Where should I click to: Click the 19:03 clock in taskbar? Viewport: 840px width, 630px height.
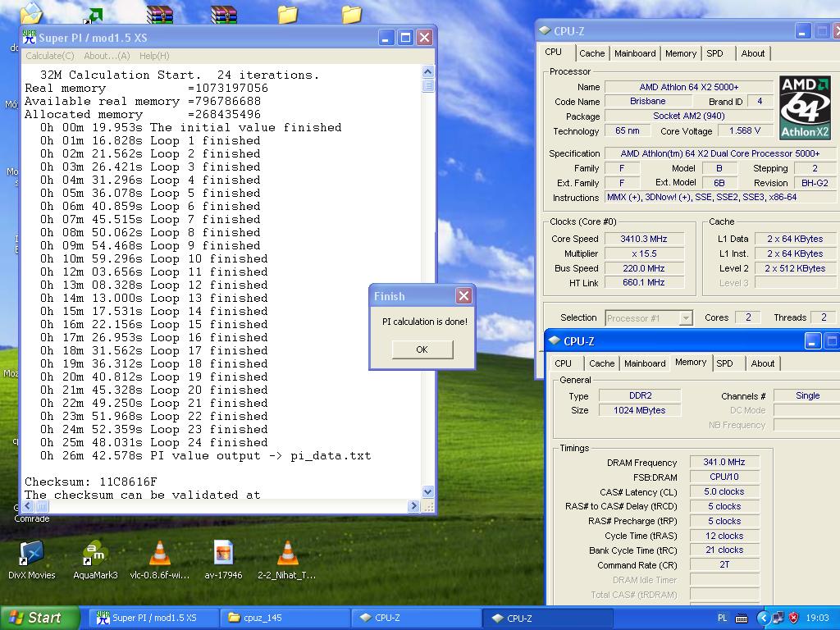[817, 619]
